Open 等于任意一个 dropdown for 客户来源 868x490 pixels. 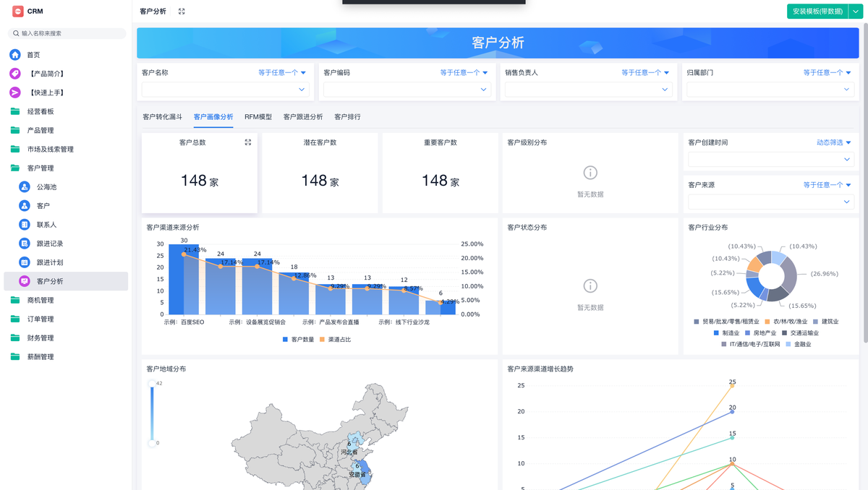[x=827, y=185]
